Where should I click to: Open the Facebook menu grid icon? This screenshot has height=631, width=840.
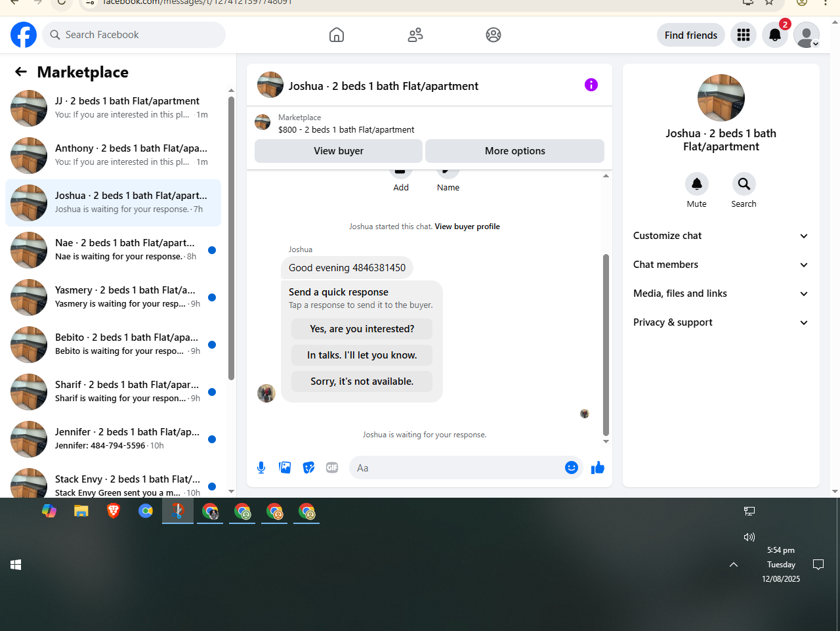[x=744, y=35]
